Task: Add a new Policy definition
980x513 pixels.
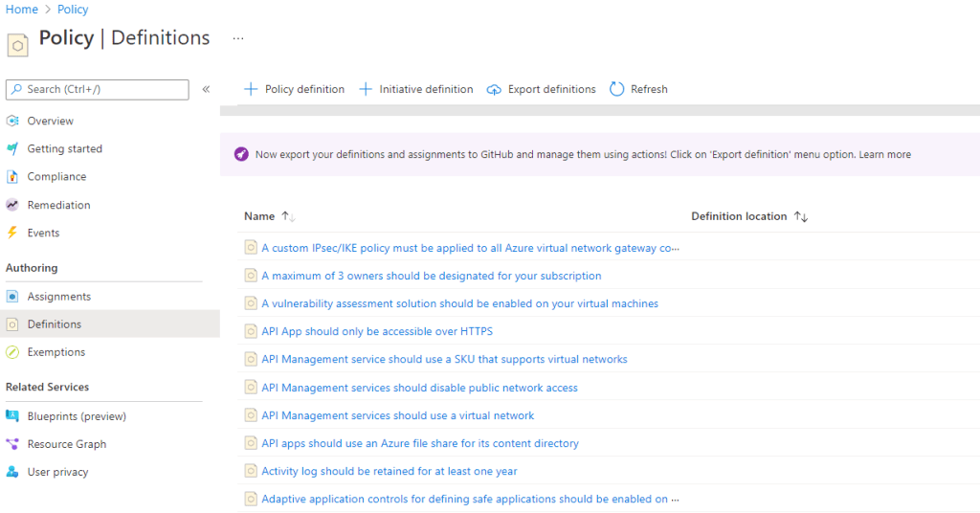Action: click(295, 89)
